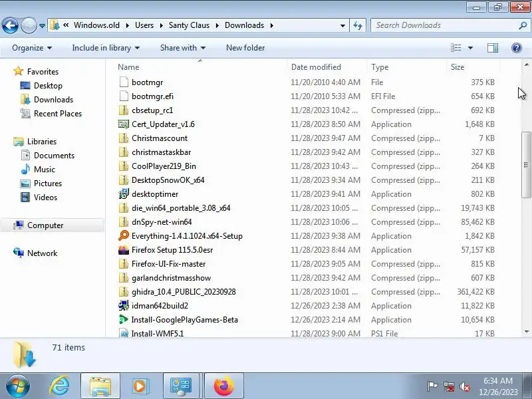
Task: Select the bootmgr.efi file
Action: 152,96
